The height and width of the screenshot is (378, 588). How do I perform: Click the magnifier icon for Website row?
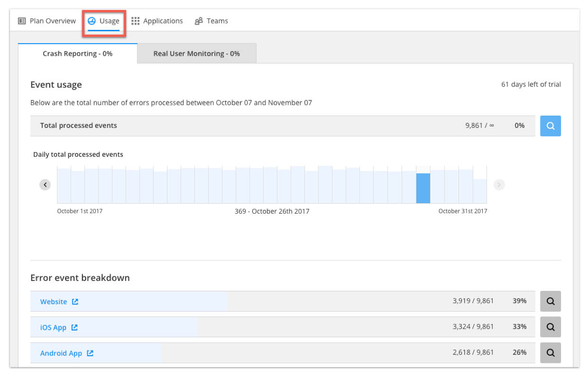[x=550, y=301]
